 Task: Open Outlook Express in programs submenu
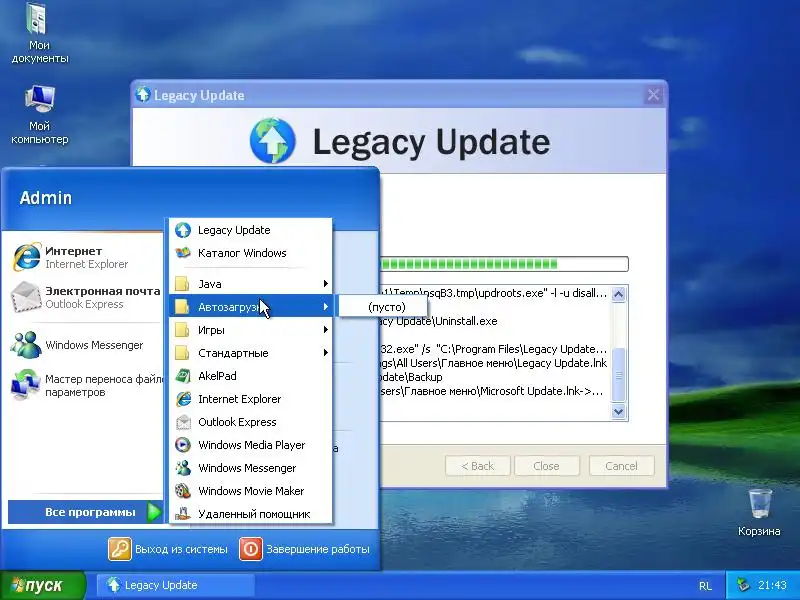click(x=251, y=422)
